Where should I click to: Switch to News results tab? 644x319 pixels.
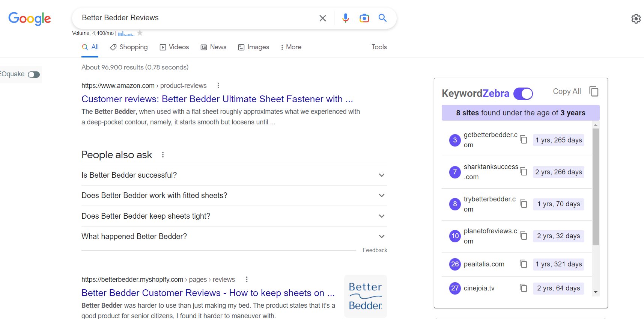(x=214, y=47)
